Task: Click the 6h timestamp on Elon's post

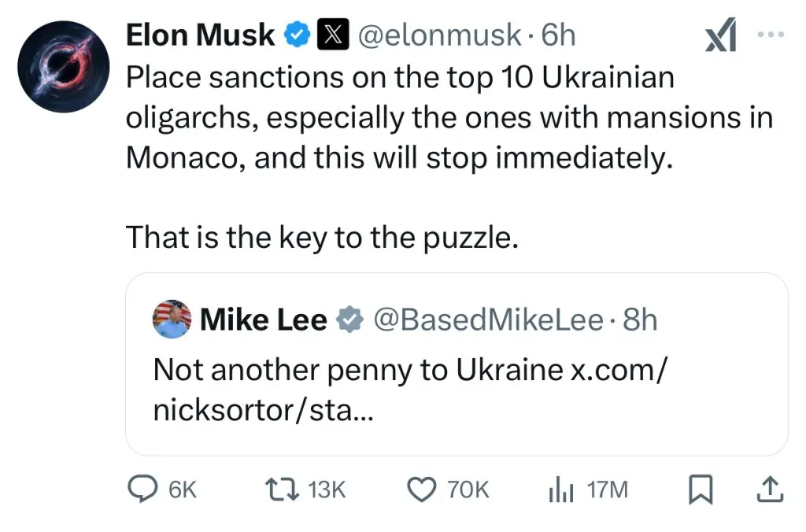Action: tap(559, 35)
